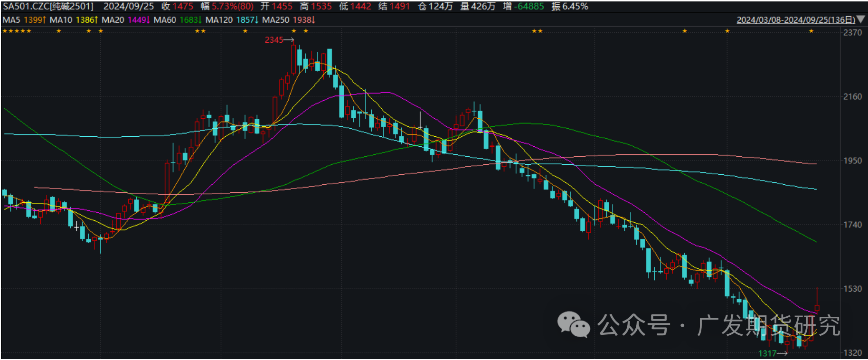Click the amplitude value 振 6.45%
The image size is (868, 360).
[570, 6]
